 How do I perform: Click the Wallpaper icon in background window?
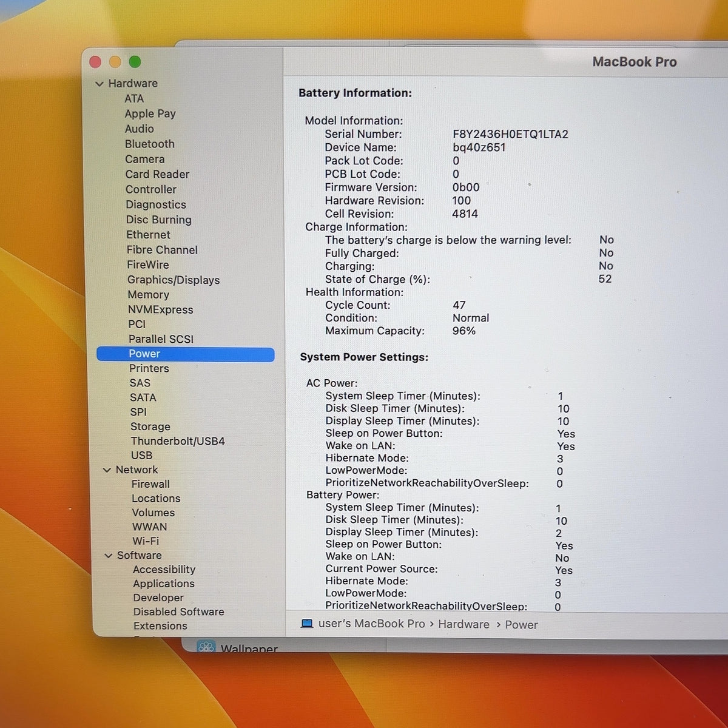click(206, 647)
